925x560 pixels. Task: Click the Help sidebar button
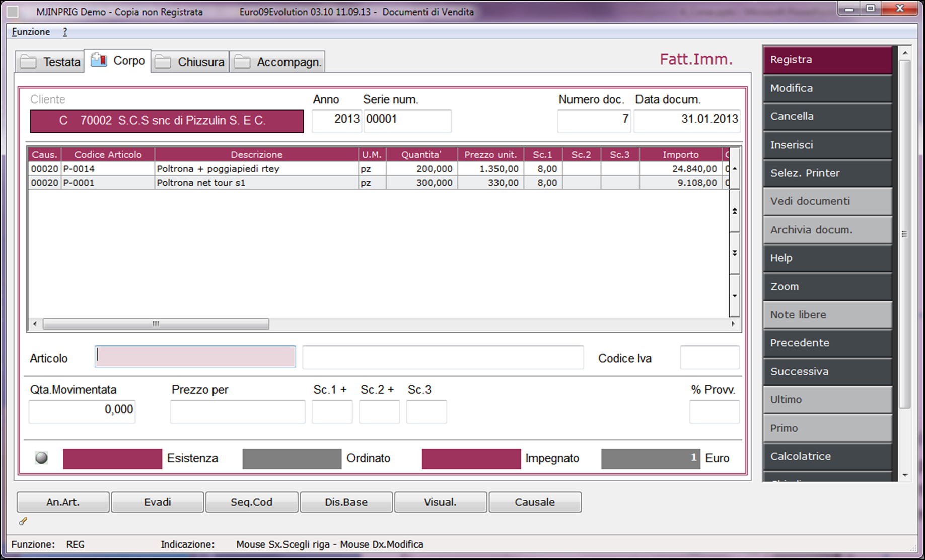click(827, 258)
